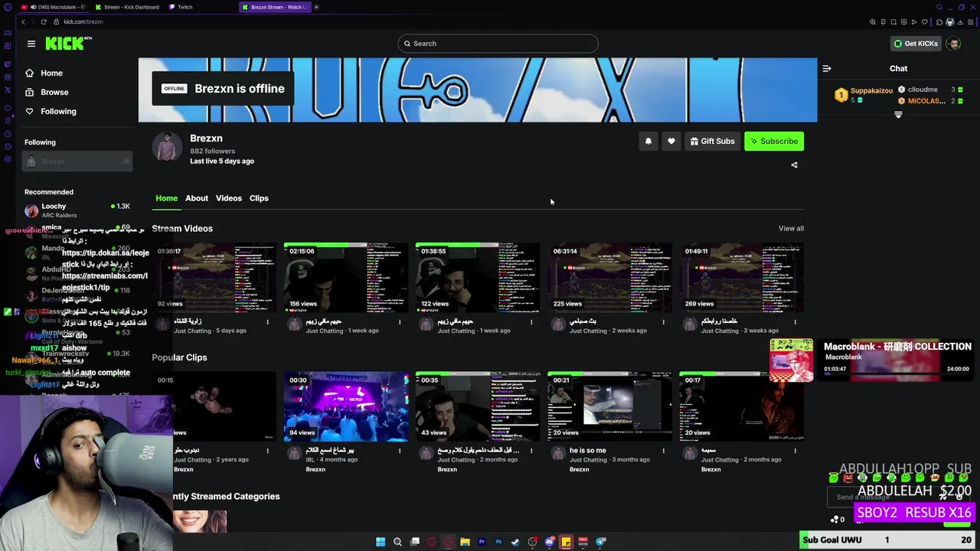Viewport: 980px width, 551px height.
Task: Open Instagram in the browser sidebar
Action: point(8,77)
